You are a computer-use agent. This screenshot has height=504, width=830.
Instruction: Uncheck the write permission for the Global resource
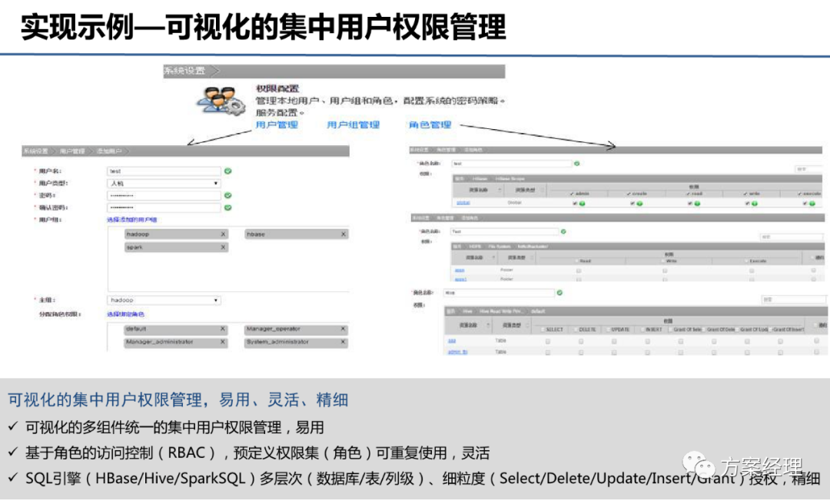click(746, 202)
